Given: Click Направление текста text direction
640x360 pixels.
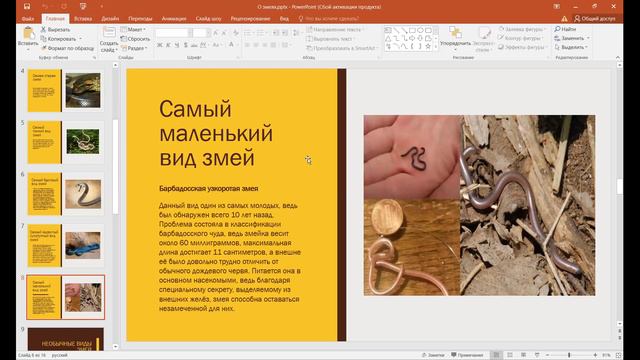Looking at the screenshot, I should click(335, 29).
